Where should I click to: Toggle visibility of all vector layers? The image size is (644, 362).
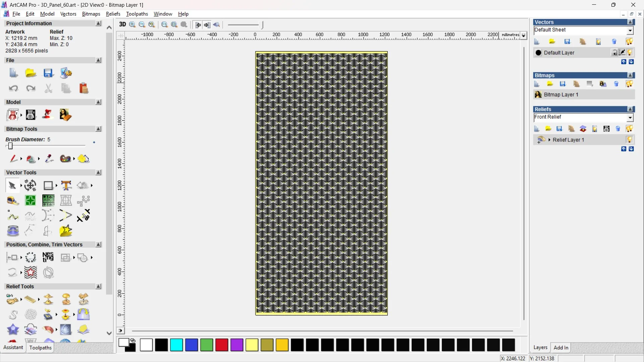(x=630, y=41)
